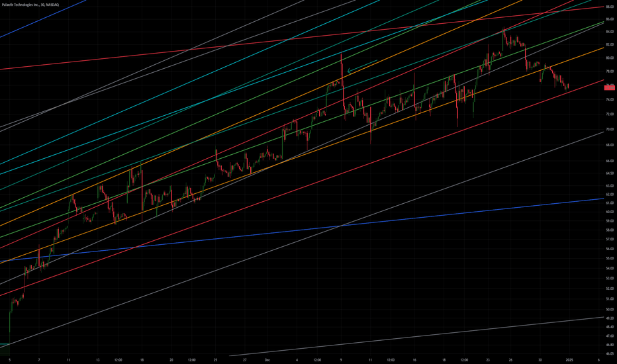Click the 82.00 price axis label
The image size is (617, 364).
point(610,44)
